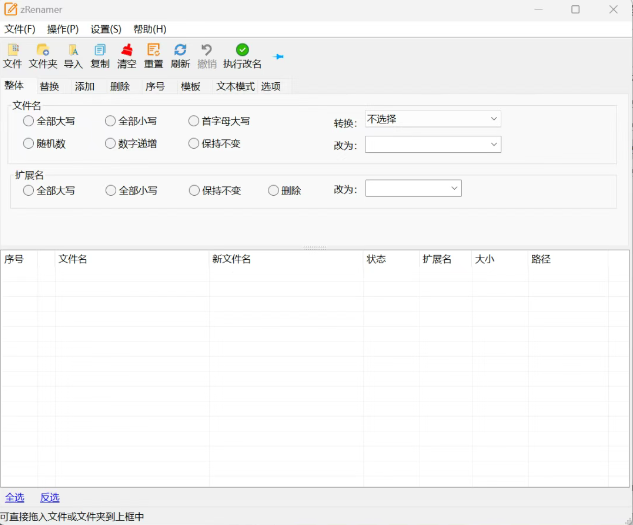The height and width of the screenshot is (525, 633).
Task: Clear the list with the 清空 icon
Action: coord(127,50)
